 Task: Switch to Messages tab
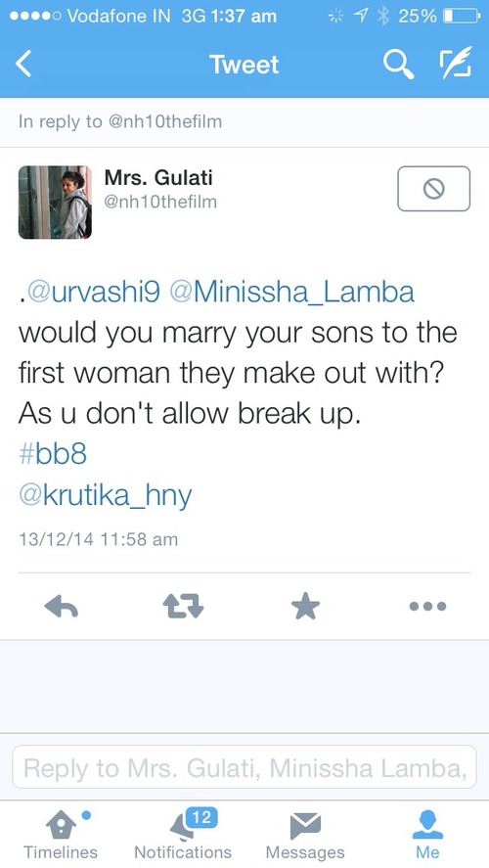coord(305,836)
